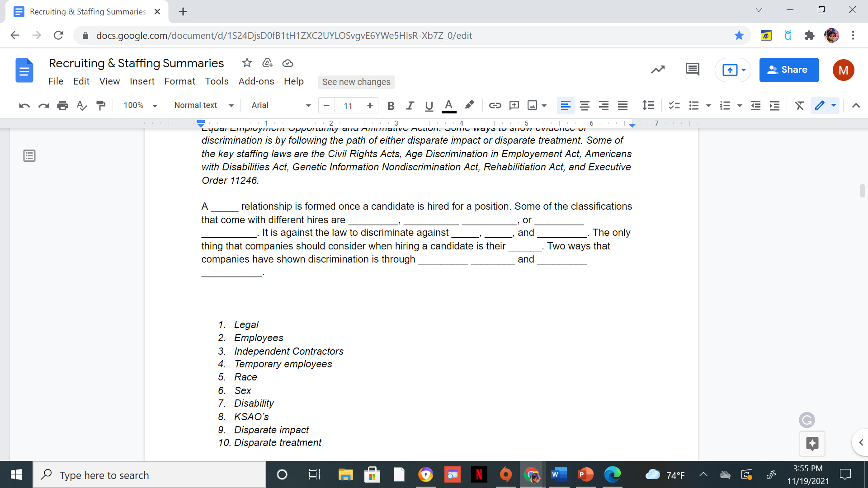Image resolution: width=868 pixels, height=488 pixels.
Task: Star the document
Action: [246, 63]
